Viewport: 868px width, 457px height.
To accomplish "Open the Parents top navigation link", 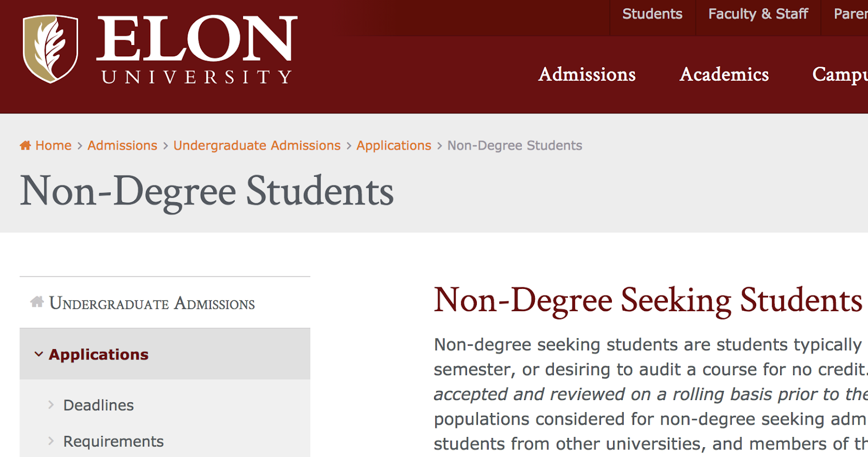I will pos(850,14).
